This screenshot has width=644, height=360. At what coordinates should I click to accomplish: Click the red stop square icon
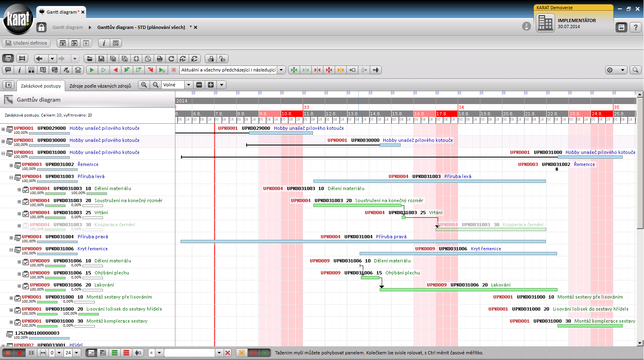tap(174, 70)
